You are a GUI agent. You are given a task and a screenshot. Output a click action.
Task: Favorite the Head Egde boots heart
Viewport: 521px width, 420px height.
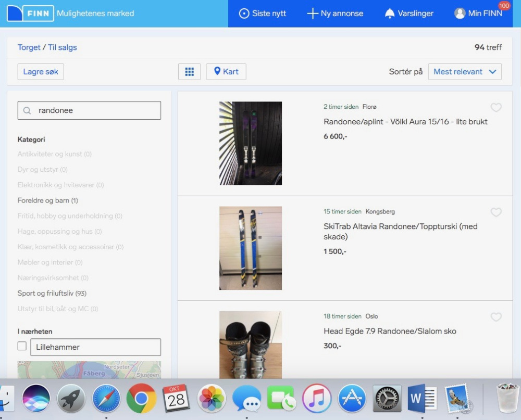point(496,317)
